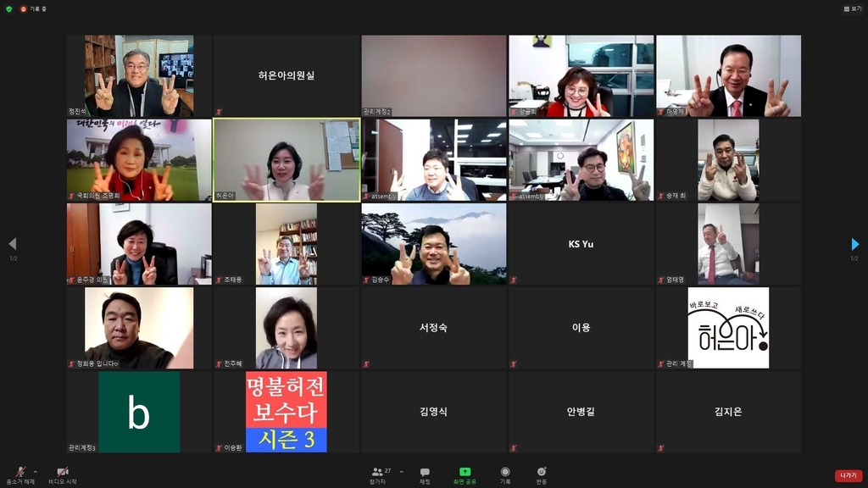The image size is (868, 488).
Task: Open the View layout menu
Action: coord(852,8)
